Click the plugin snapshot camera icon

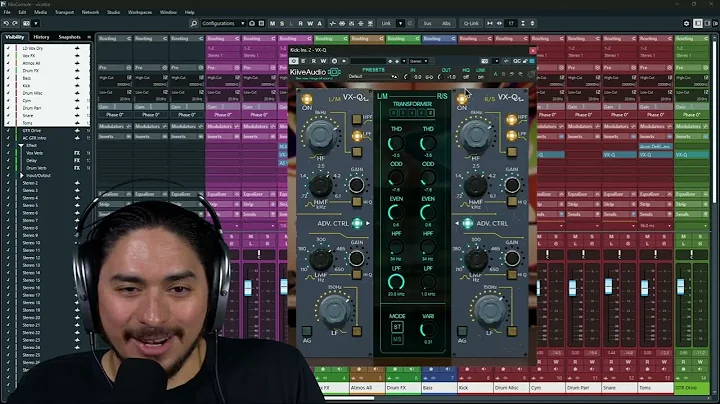point(484,61)
